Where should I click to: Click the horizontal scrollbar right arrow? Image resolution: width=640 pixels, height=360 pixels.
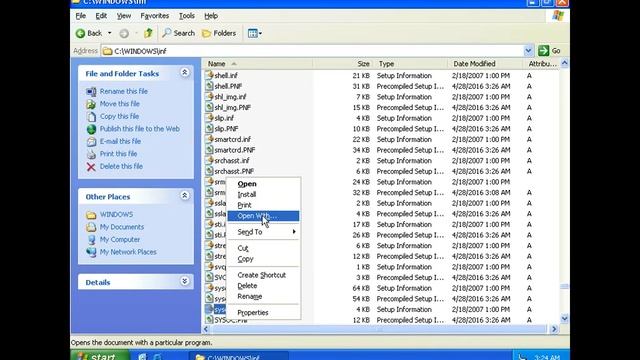pyautogui.click(x=554, y=329)
